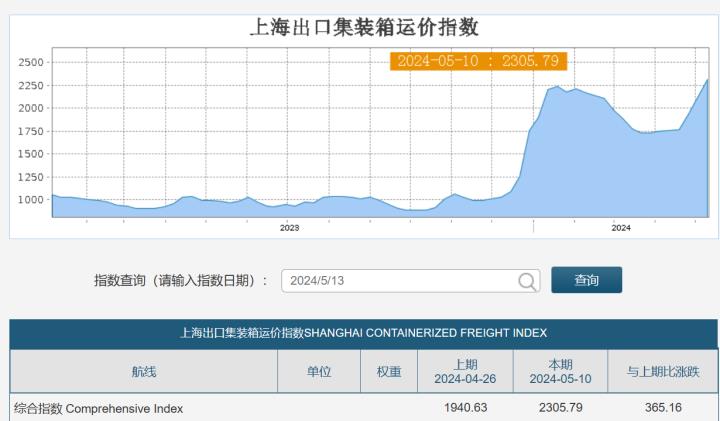The height and width of the screenshot is (421, 720).
Task: Click the 综合指数 Comprehensive Index row label
Action: click(98, 408)
